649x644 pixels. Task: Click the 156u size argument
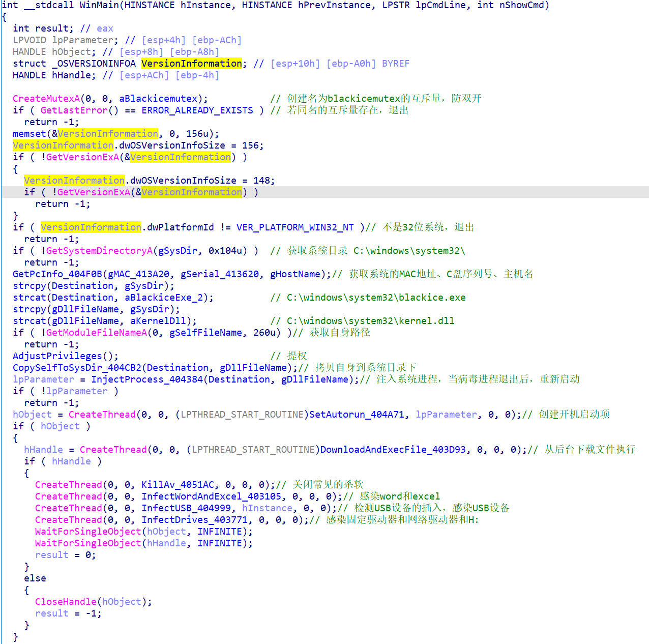tap(197, 134)
